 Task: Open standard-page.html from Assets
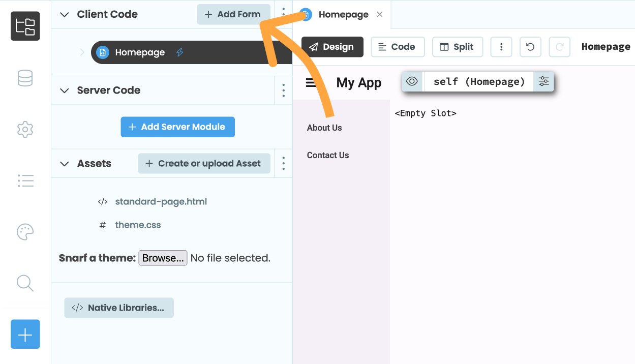tap(162, 201)
